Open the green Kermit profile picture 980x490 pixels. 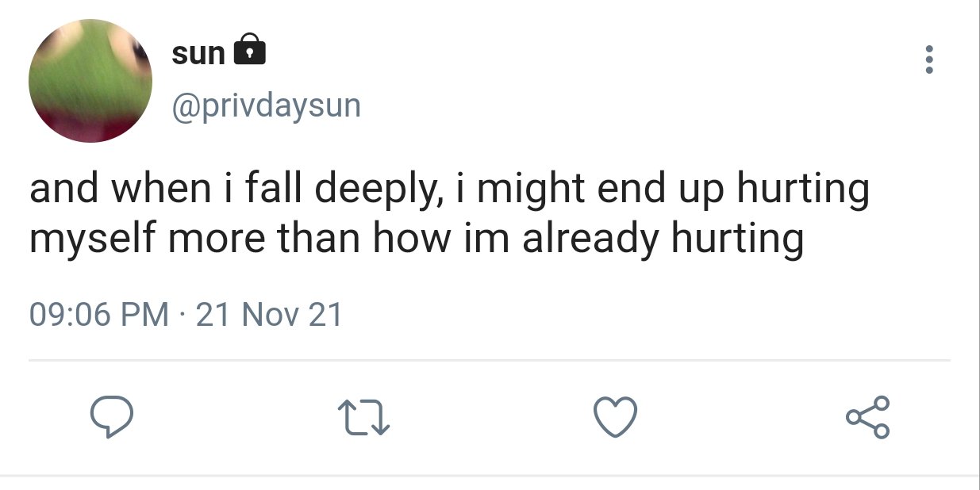coord(90,81)
